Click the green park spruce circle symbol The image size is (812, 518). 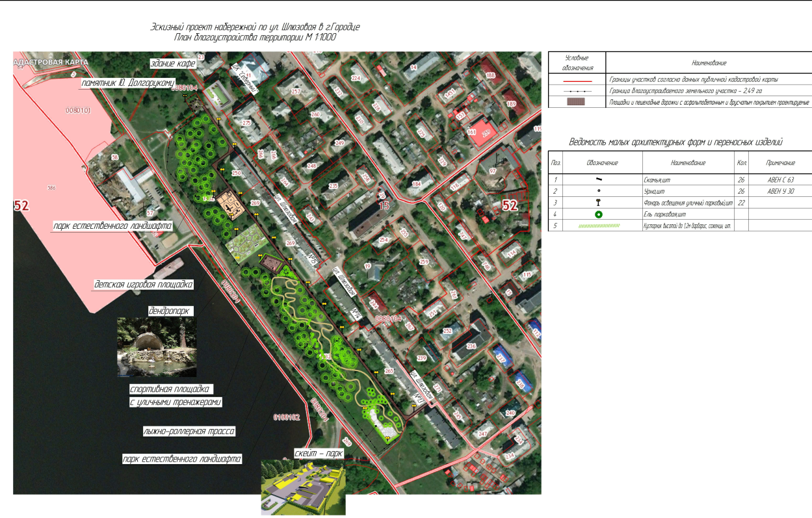coord(597,214)
